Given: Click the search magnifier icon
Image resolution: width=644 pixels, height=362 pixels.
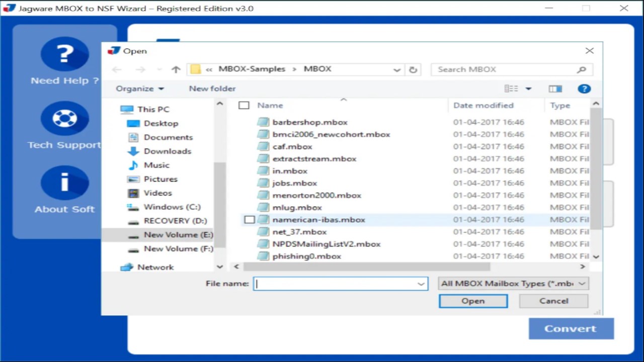Looking at the screenshot, I should 582,69.
